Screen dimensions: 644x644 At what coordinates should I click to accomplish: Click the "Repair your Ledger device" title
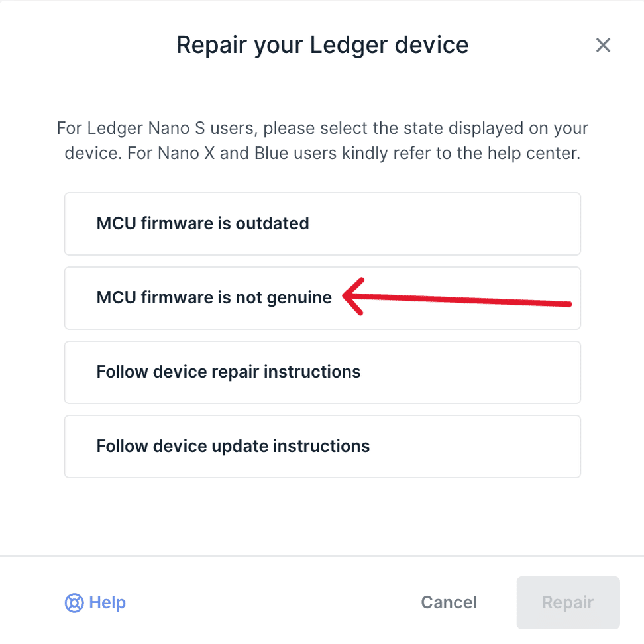click(322, 45)
